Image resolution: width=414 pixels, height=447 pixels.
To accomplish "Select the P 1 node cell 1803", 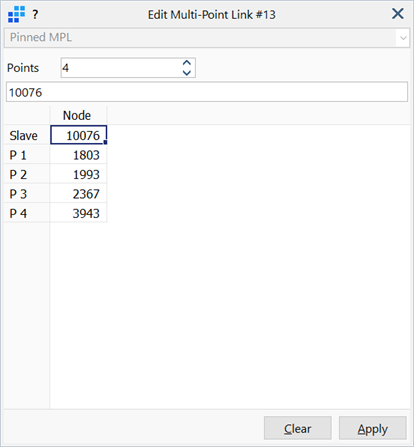I will pos(78,155).
